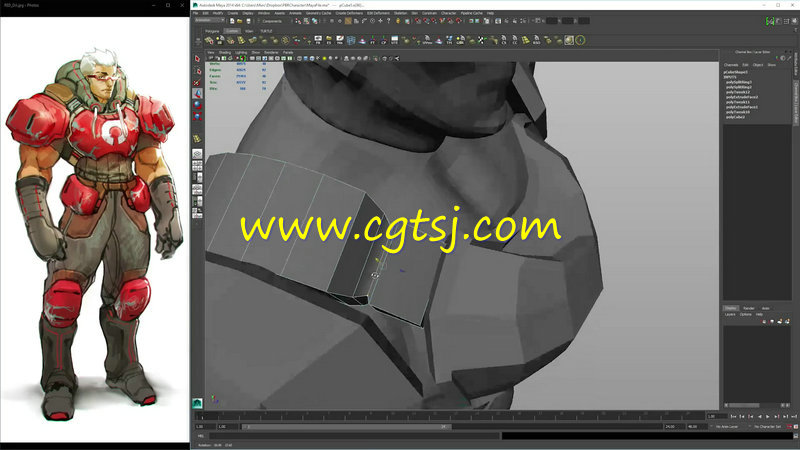This screenshot has height=450, width=800.
Task: Click the lattice cage shelf icon
Action: 351,40
